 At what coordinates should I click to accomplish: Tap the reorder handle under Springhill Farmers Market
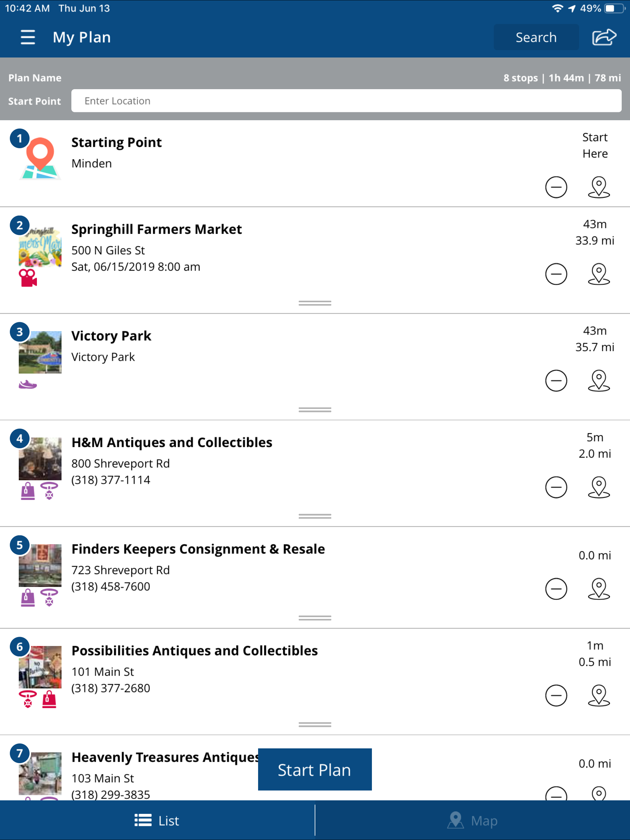pos(315,303)
